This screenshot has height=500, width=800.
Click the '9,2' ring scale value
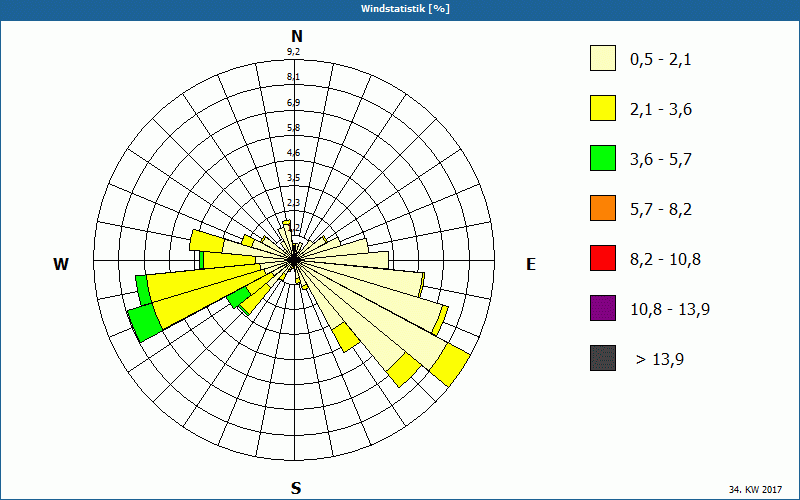(293, 52)
